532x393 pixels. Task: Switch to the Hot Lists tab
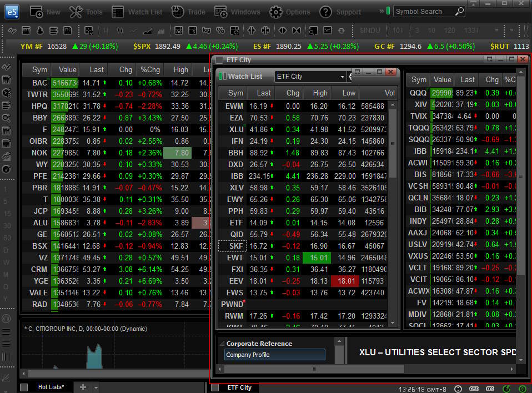(x=51, y=386)
